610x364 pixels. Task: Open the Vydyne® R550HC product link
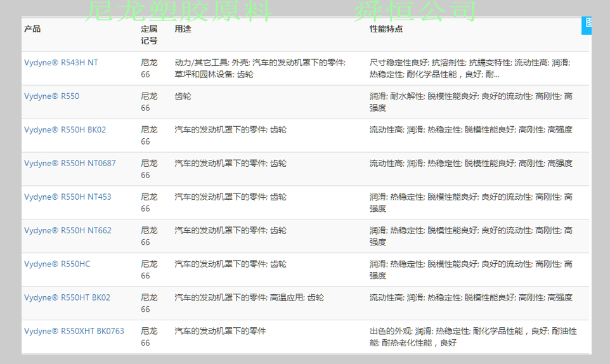(x=57, y=264)
